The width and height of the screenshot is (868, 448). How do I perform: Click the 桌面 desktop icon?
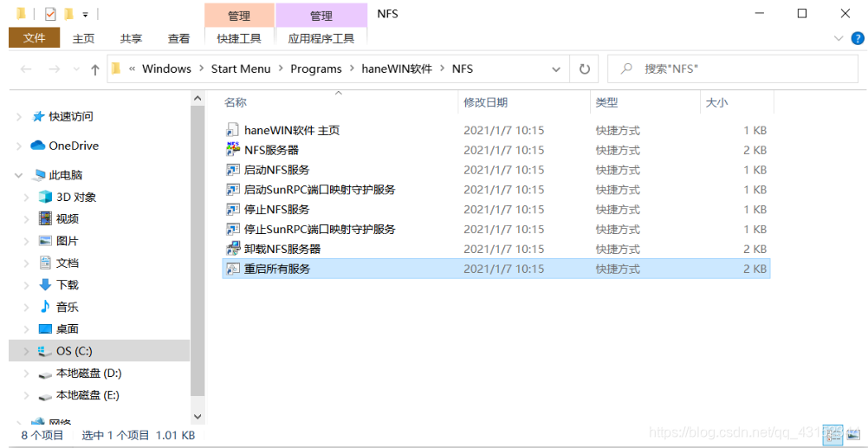coord(45,329)
